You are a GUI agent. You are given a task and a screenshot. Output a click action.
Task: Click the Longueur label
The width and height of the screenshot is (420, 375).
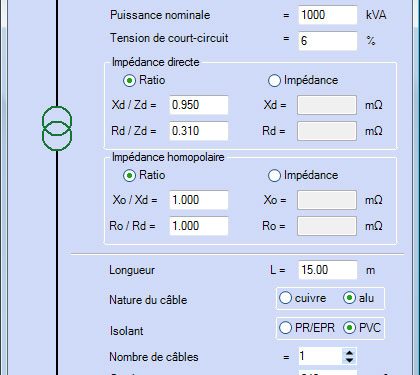pyautogui.click(x=132, y=270)
